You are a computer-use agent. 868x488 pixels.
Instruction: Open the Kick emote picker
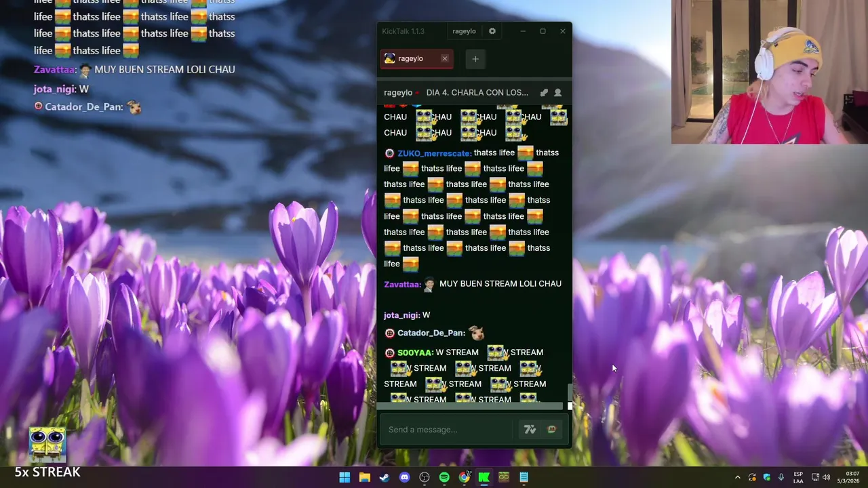(552, 430)
